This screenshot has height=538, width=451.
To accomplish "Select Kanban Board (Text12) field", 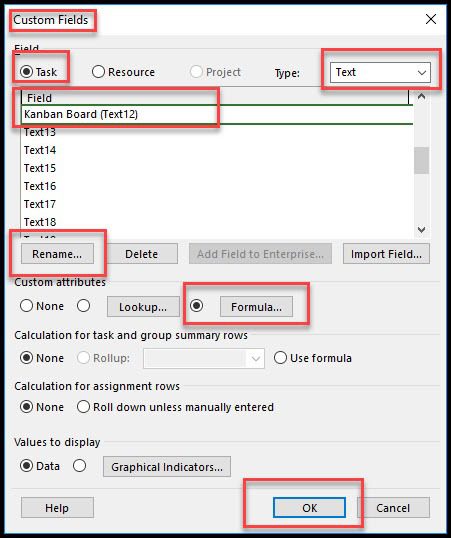I will click(217, 114).
